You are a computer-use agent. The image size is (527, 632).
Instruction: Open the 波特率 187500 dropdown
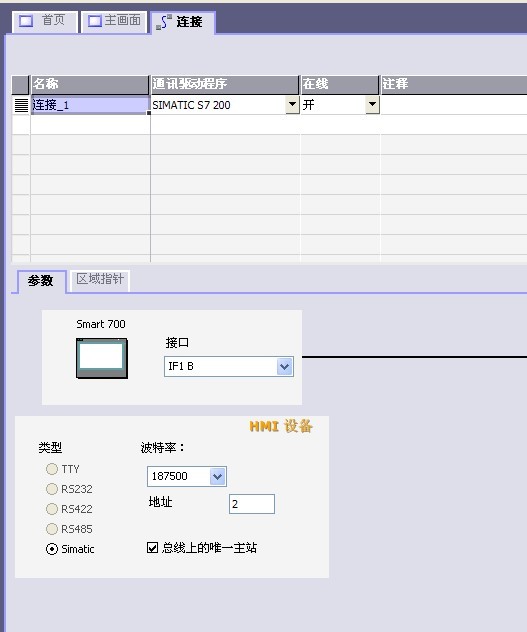coord(218,476)
